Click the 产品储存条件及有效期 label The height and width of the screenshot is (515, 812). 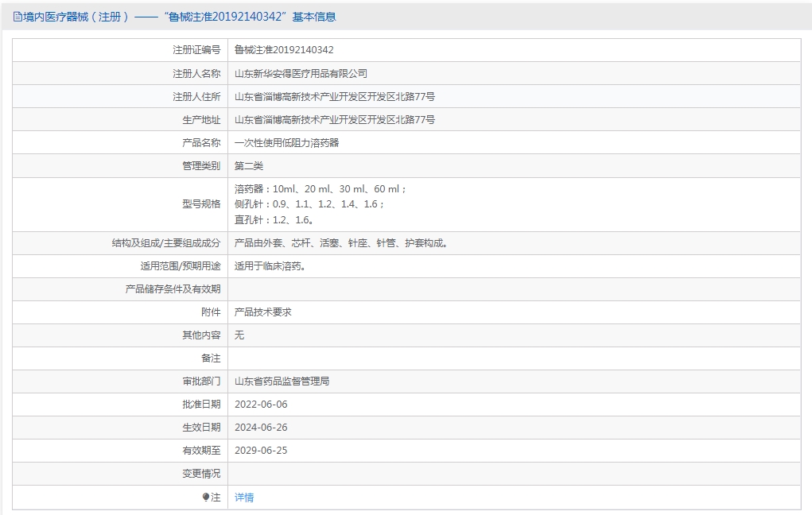(173, 288)
